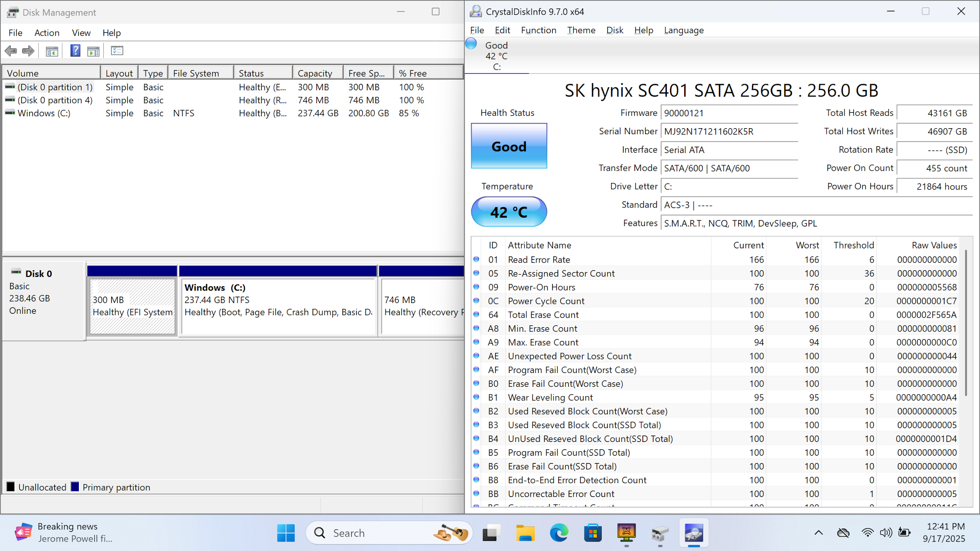Click the Wi-Fi icon in system tray
980x551 pixels.
tap(867, 532)
